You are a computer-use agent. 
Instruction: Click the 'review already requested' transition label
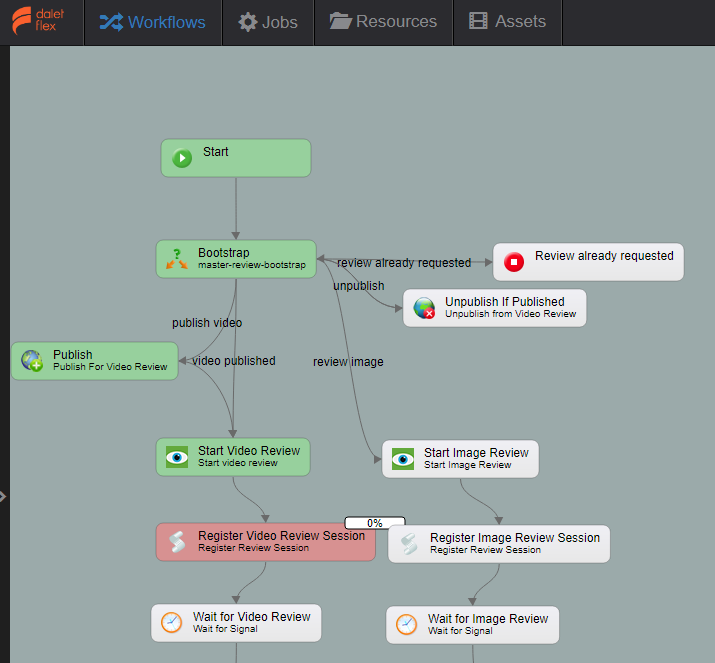coord(404,263)
